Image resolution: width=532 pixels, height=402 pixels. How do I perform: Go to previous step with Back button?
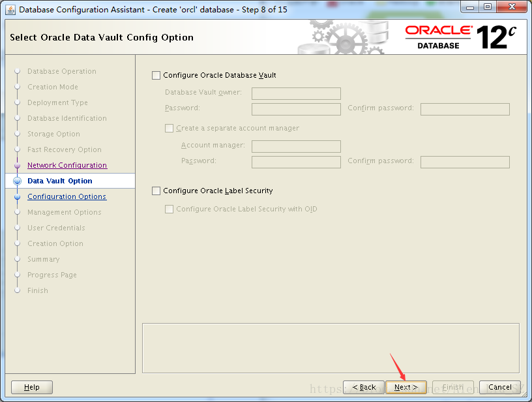364,387
